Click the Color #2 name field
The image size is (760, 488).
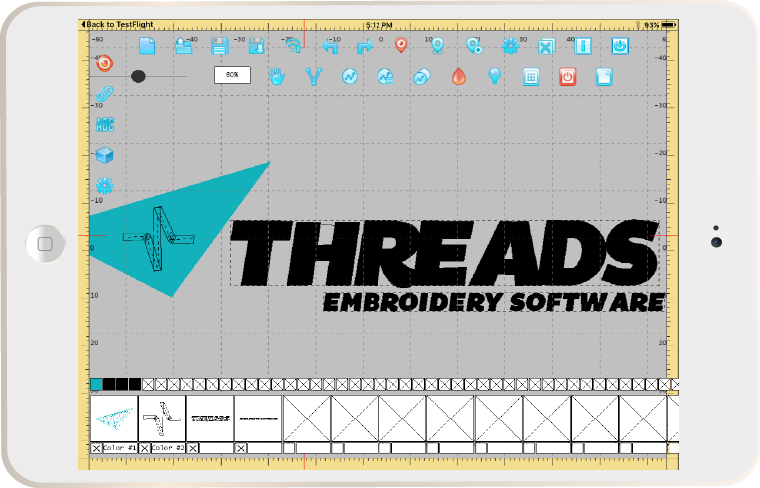click(168, 448)
